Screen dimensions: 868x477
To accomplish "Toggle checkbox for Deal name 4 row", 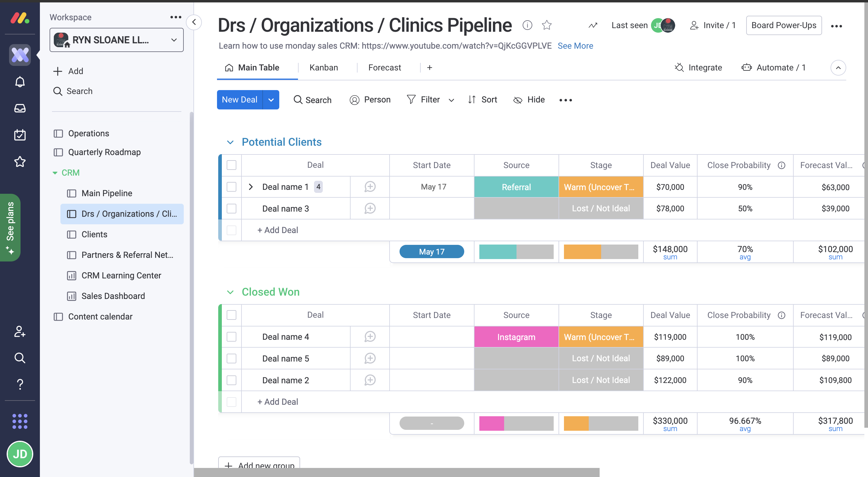I will [232, 337].
